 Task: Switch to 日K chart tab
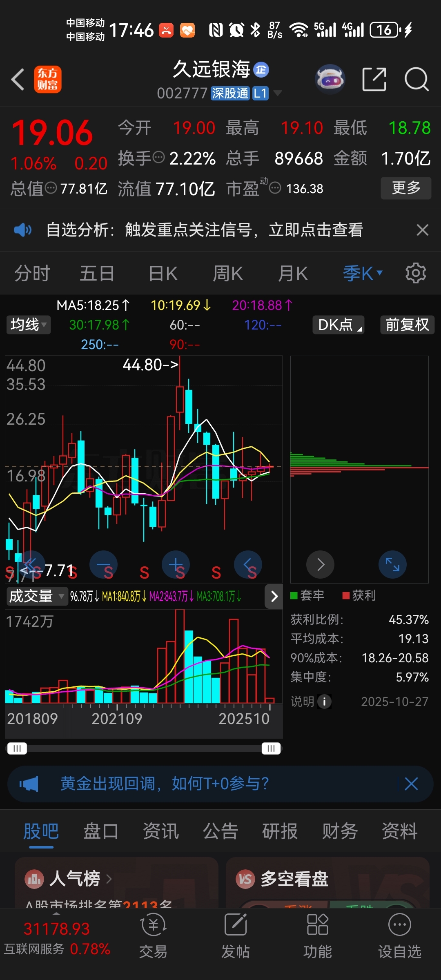tap(163, 273)
